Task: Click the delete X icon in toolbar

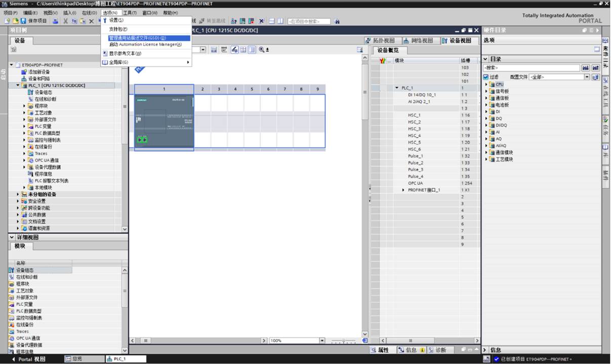Action: pos(91,21)
